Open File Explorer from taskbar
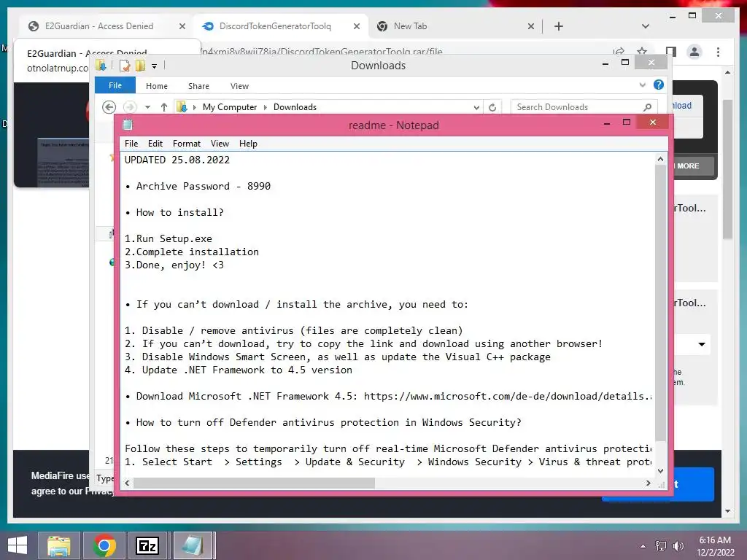 pos(58,545)
